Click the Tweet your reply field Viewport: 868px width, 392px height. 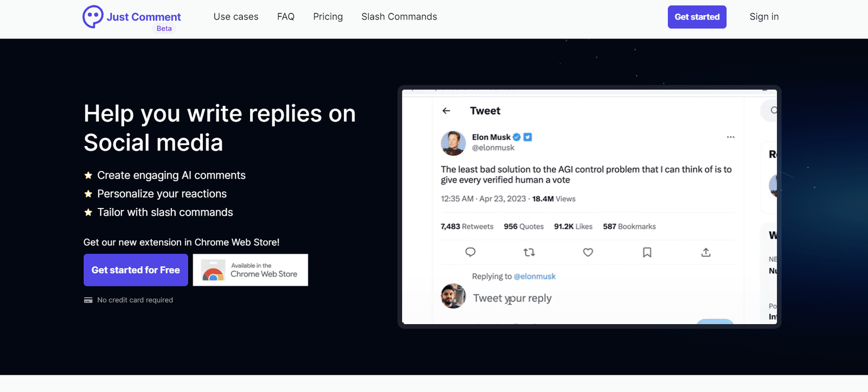coord(512,298)
